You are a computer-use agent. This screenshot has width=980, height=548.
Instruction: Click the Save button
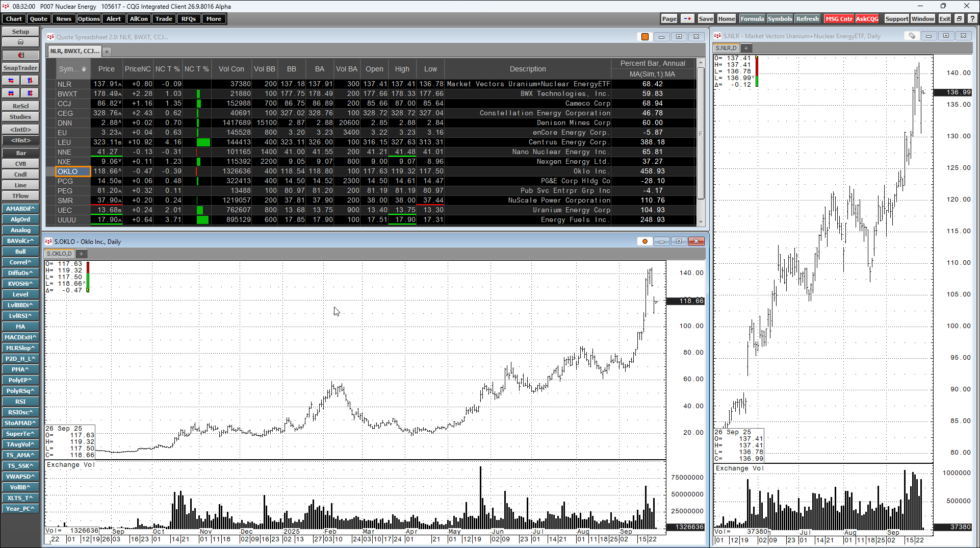tap(706, 19)
